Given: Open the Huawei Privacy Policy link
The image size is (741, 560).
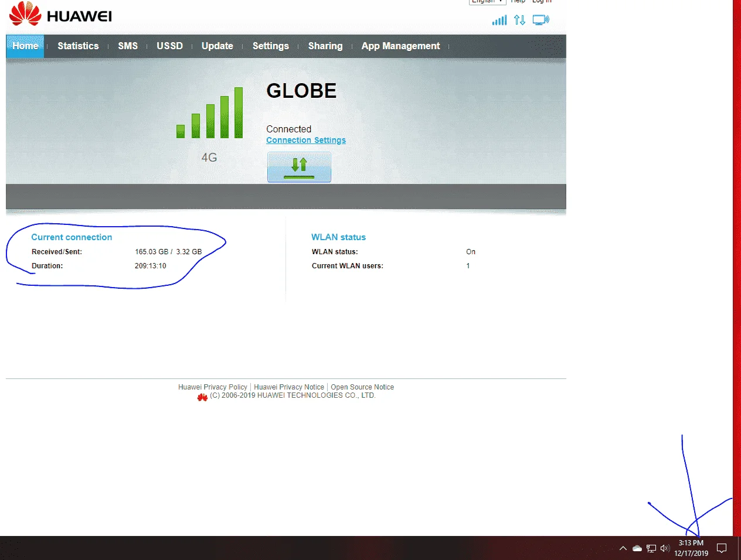Looking at the screenshot, I should (213, 387).
